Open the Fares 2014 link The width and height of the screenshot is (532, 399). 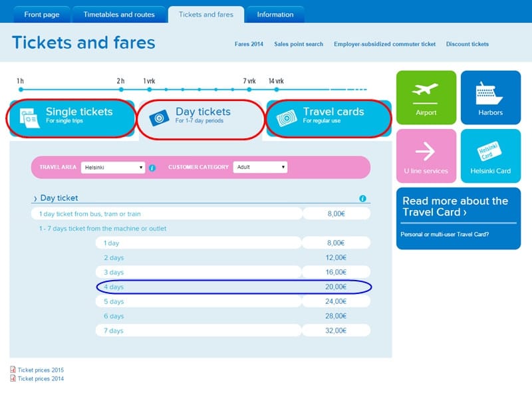249,45
